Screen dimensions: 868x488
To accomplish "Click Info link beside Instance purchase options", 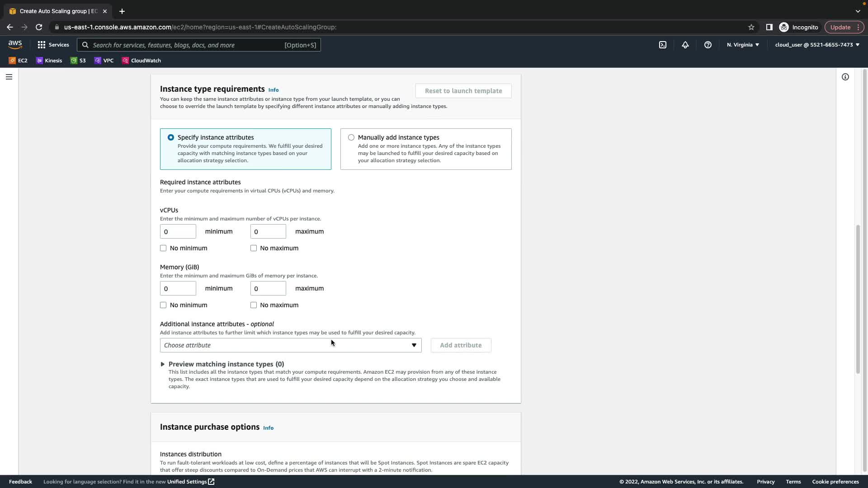I will 268,428.
